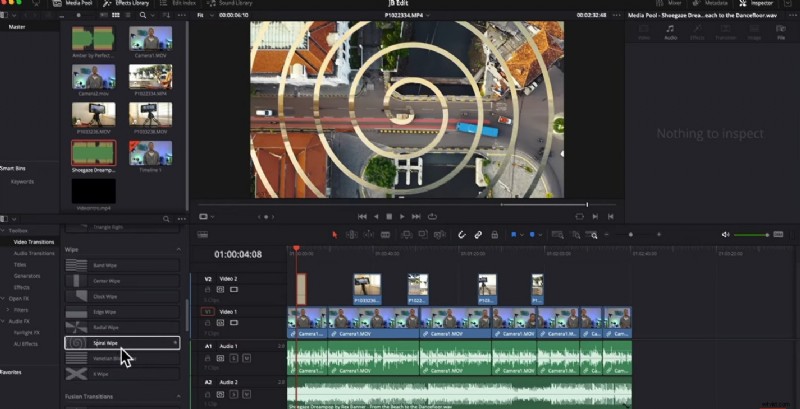
Task: Select the Trim Edit Mode tool
Action: click(x=352, y=235)
